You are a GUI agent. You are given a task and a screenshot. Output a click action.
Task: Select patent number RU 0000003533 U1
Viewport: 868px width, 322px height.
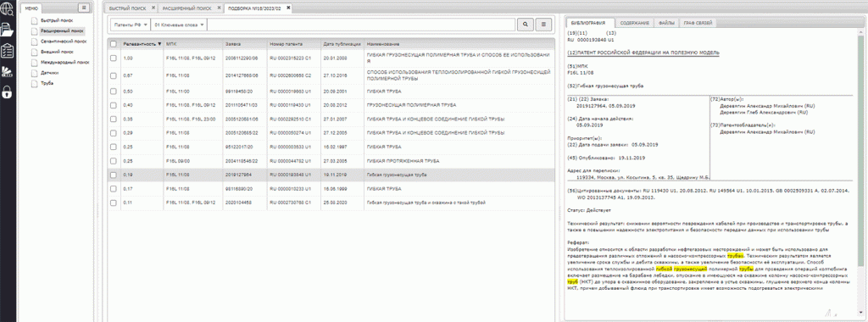point(291,147)
